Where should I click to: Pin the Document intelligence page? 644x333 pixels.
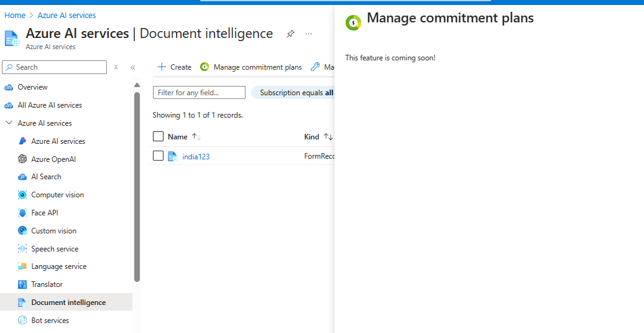click(x=290, y=34)
